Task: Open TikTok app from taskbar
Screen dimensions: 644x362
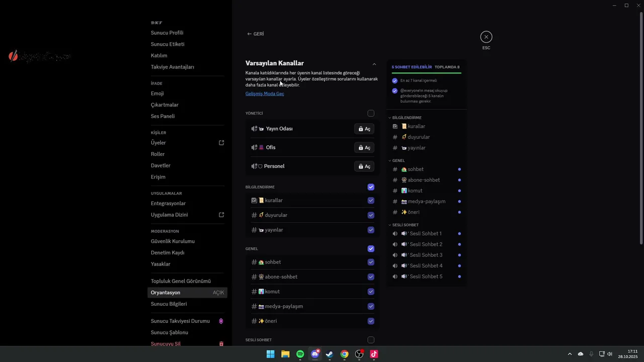Action: 374,354
